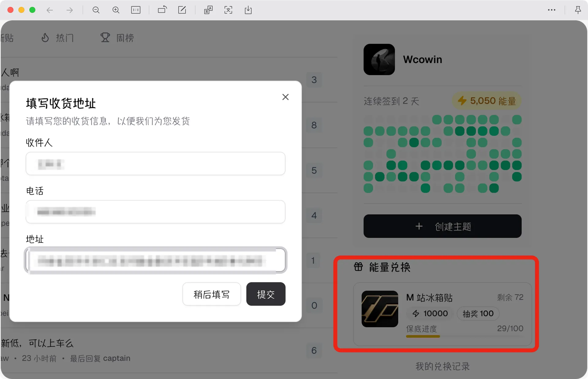The image size is (588, 379).
Task: Open 我的兑换记录 link
Action: (x=443, y=366)
